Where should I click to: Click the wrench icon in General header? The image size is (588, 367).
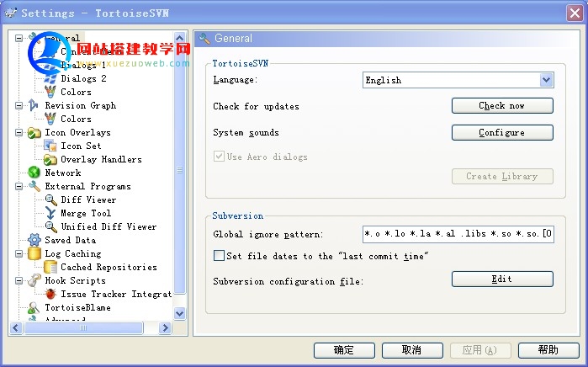click(204, 38)
